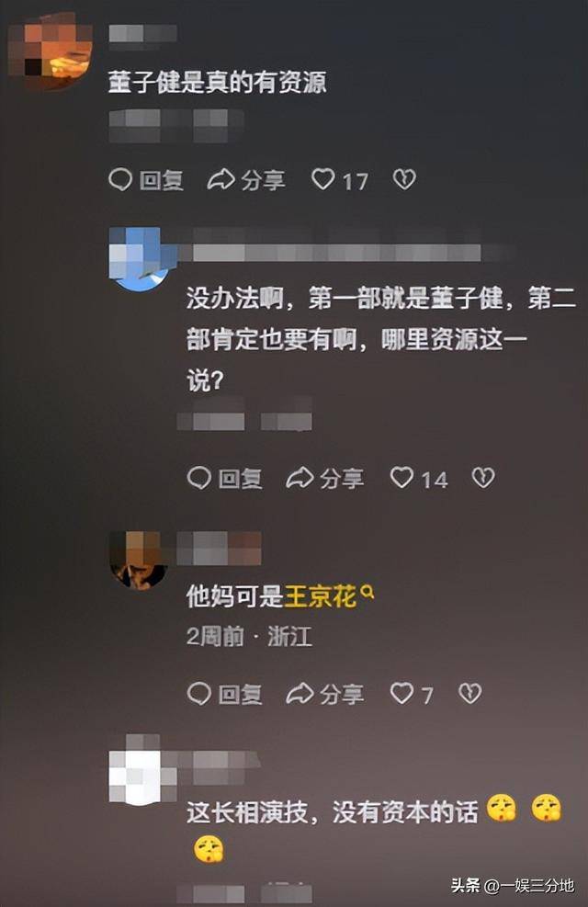Share the comment with 14 likes
This screenshot has height=907, width=588.
[x=325, y=479]
